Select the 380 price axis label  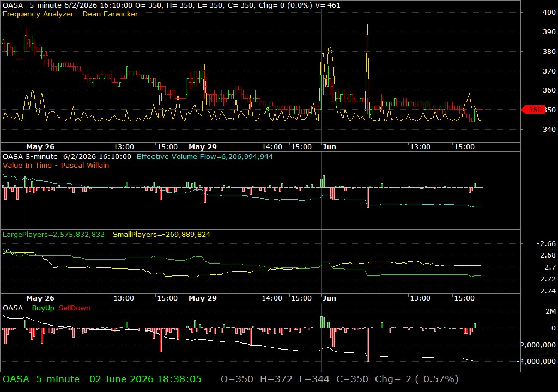(549, 51)
